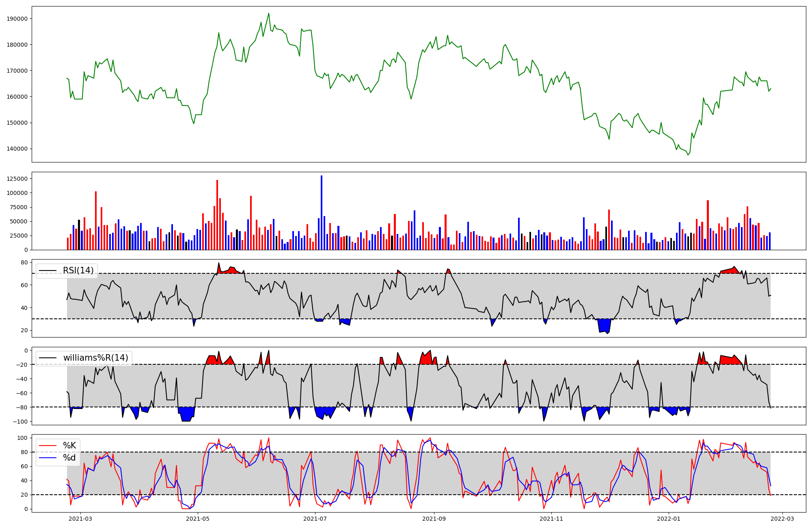This screenshot has height=528, width=812.
Task: Click the 125000 volume axis label
Action: tap(17, 179)
